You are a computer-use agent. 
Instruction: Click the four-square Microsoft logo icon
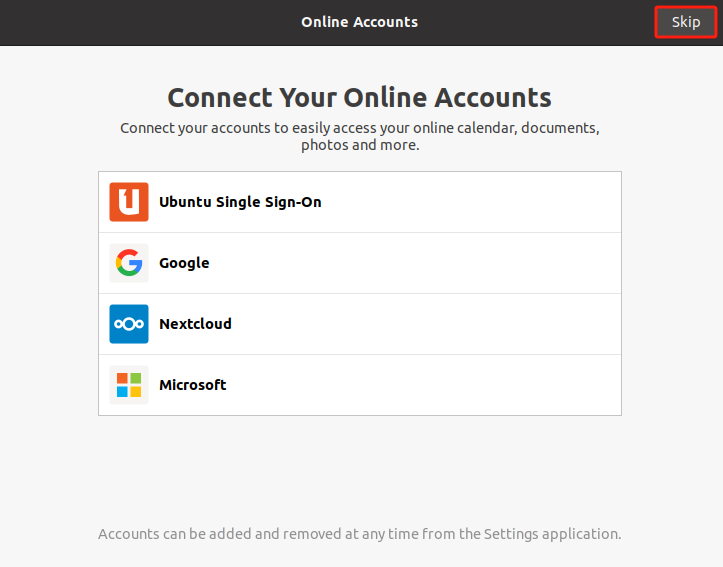[129, 385]
